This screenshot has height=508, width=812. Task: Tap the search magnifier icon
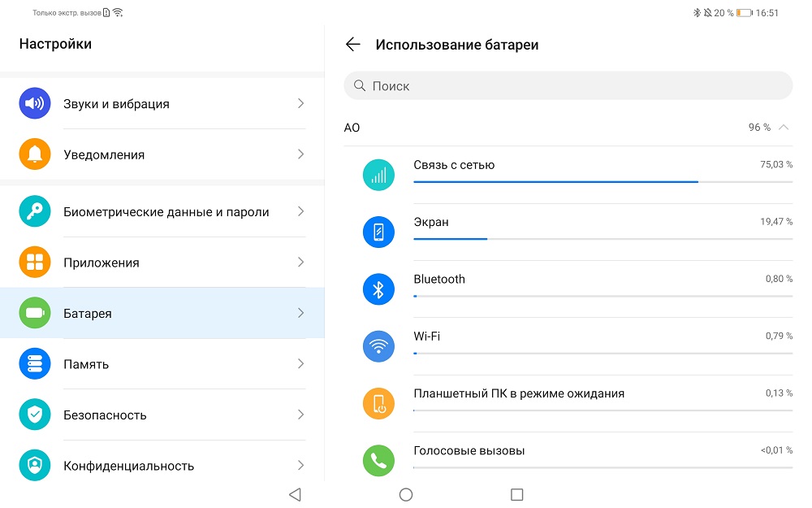coord(360,85)
